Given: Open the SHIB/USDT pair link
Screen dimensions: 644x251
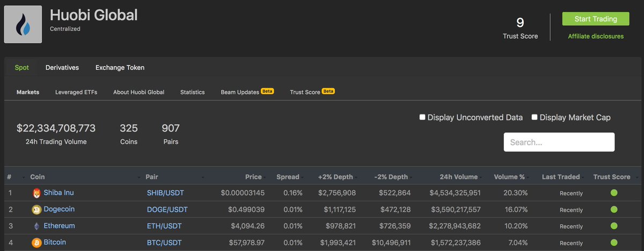Looking at the screenshot, I should tap(166, 193).
